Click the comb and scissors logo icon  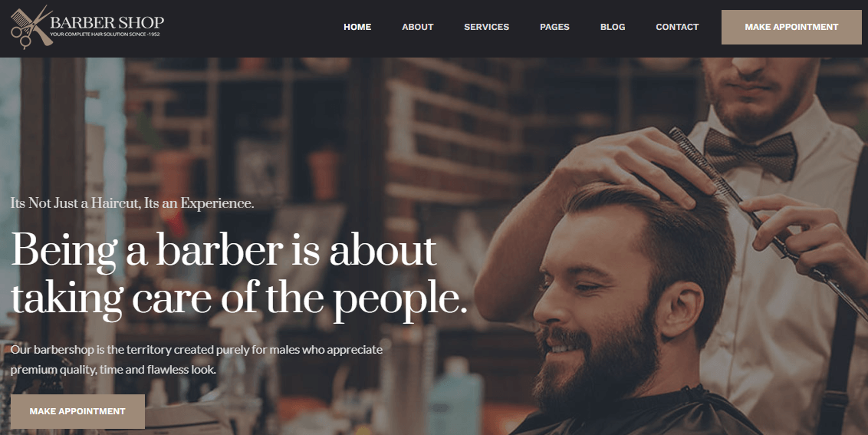[31, 27]
